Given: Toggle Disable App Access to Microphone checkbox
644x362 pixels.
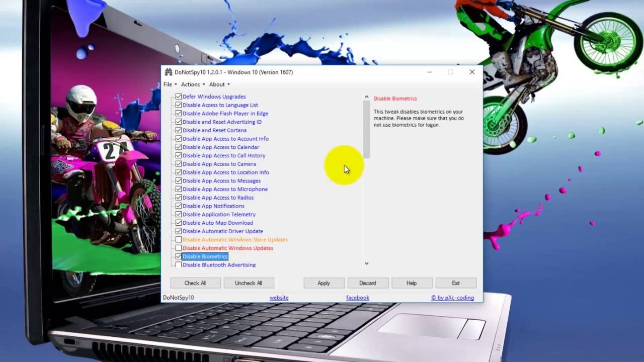Looking at the screenshot, I should (x=179, y=189).
